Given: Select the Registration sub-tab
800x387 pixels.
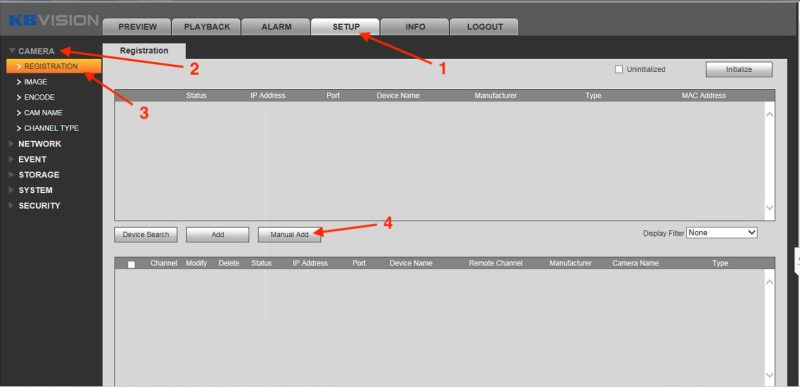Looking at the screenshot, I should 144,51.
